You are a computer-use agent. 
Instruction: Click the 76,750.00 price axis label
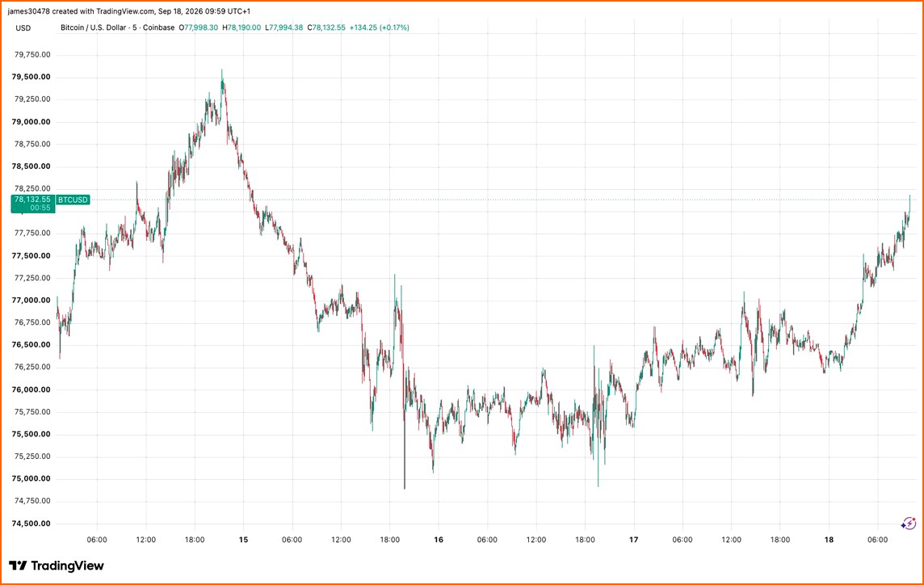[32, 322]
